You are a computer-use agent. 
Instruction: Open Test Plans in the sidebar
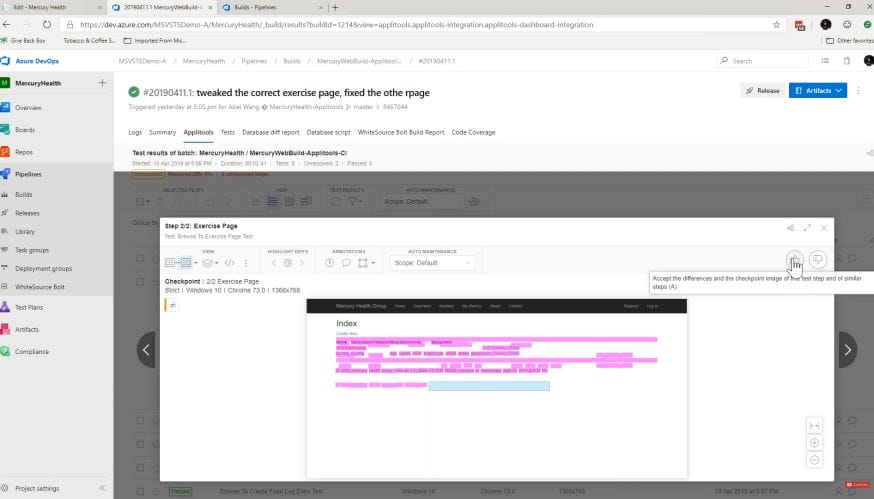point(29,307)
